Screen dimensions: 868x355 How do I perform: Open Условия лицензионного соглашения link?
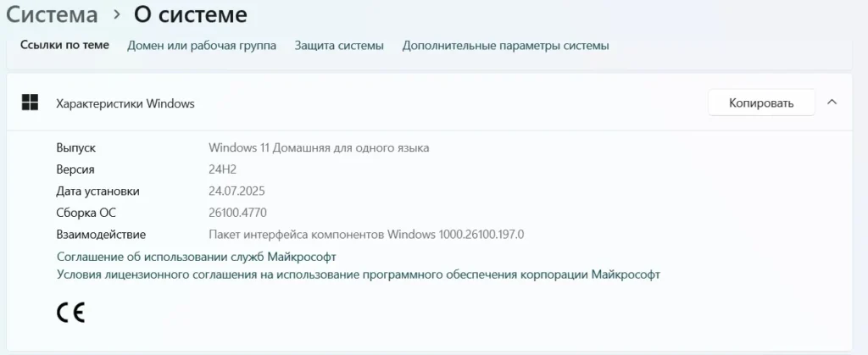click(359, 275)
